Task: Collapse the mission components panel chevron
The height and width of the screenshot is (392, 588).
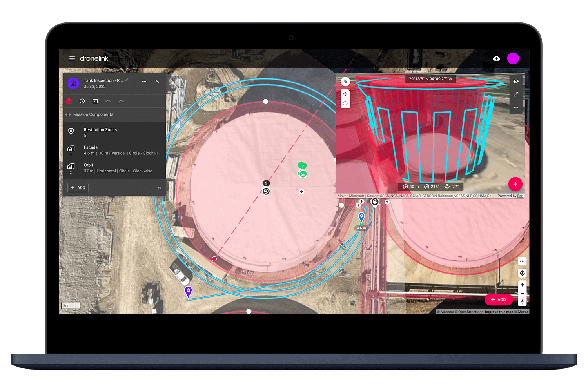Action: pos(160,187)
